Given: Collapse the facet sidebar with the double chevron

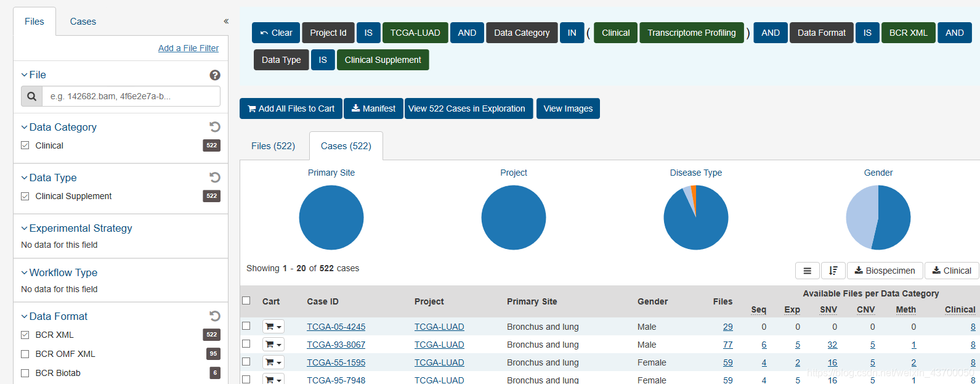Looking at the screenshot, I should click(226, 21).
